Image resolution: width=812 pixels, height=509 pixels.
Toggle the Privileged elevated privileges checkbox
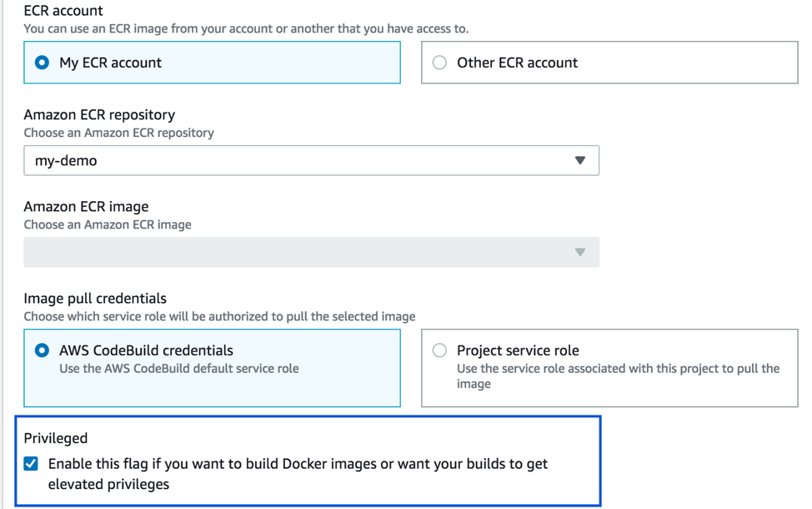click(x=31, y=463)
